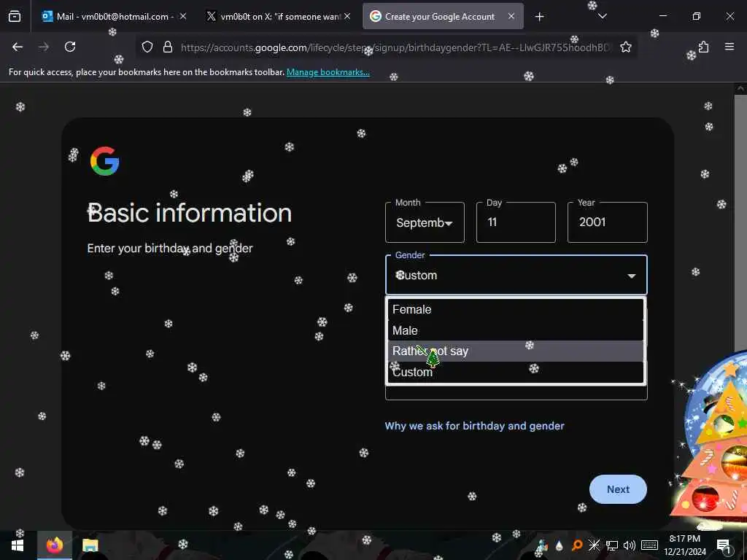The width and height of the screenshot is (747, 560).
Task: Open the Extensions puzzle icon
Action: coord(703,47)
